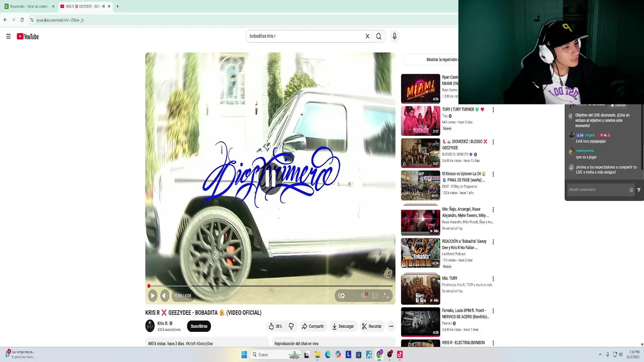The width and height of the screenshot is (644, 362).
Task: Open the REACCIÓN a Bobadita video title
Action: tap(464, 244)
